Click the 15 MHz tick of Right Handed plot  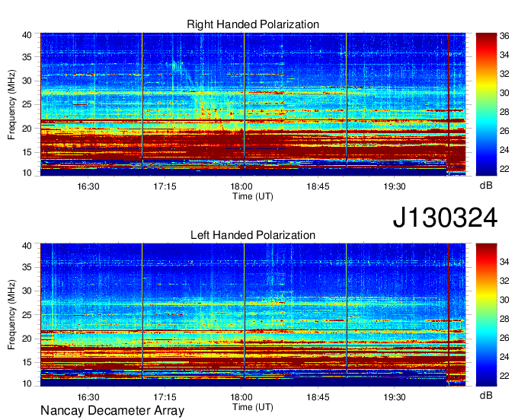tap(27, 152)
